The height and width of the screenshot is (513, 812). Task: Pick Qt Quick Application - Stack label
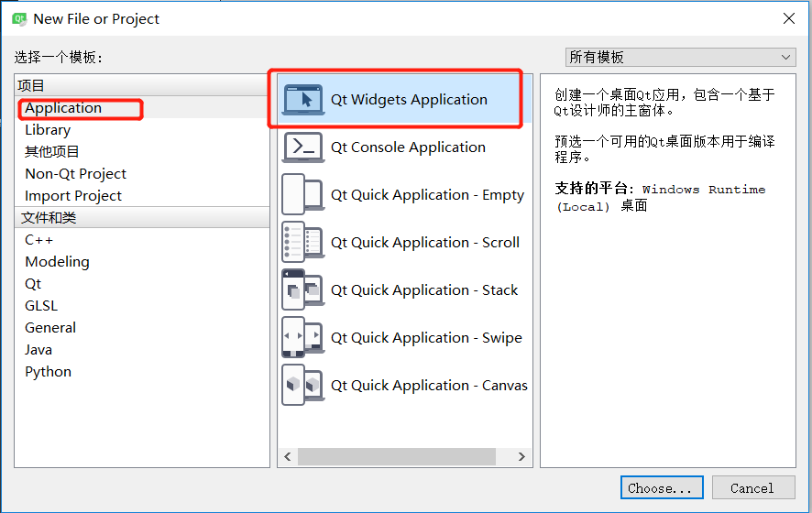tap(424, 289)
